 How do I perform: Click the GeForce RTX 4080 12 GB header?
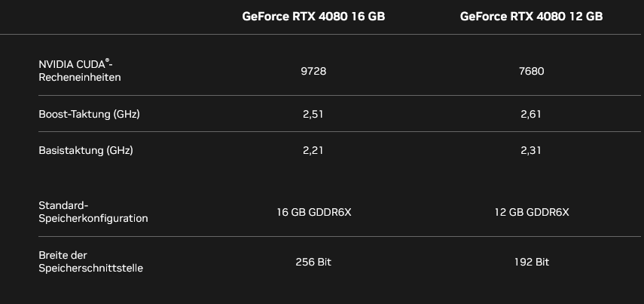531,16
